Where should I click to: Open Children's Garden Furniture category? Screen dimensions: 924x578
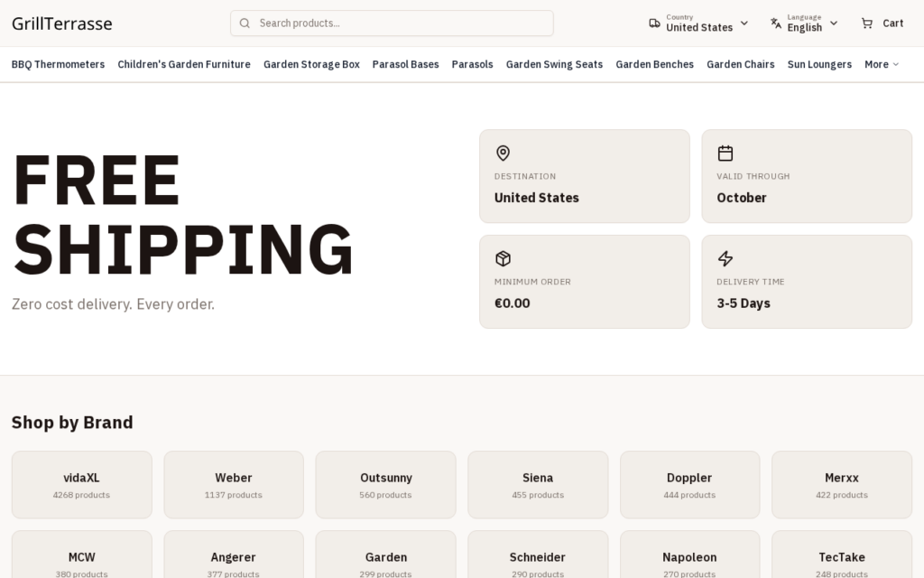pyautogui.click(x=184, y=64)
